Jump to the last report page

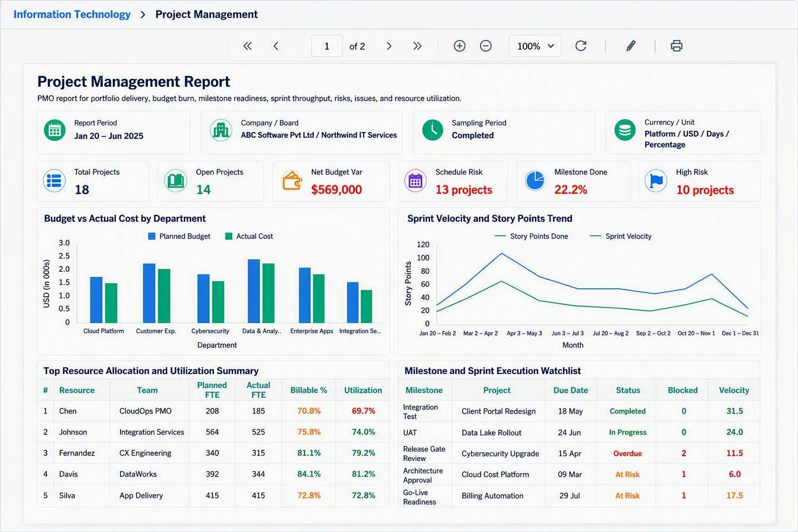coord(417,46)
